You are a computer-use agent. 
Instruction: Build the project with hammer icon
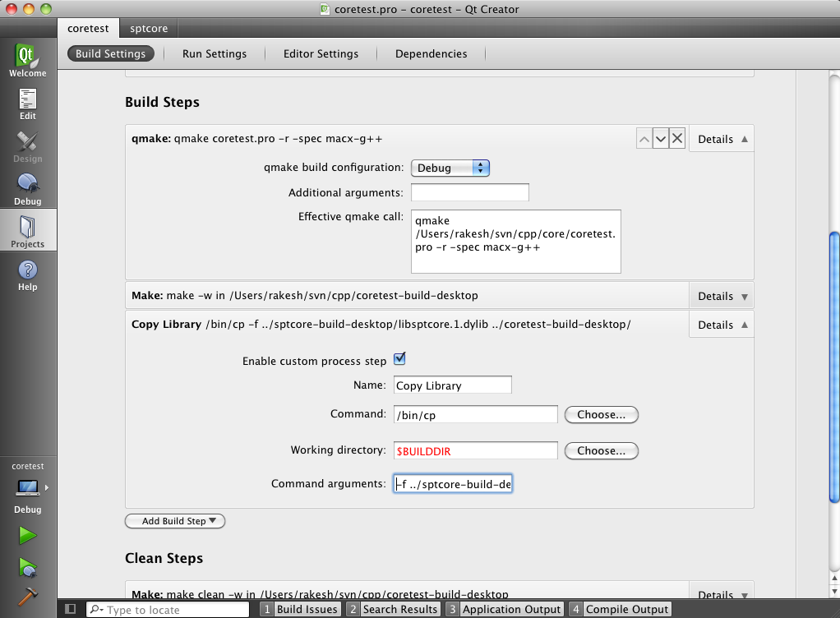tap(28, 596)
